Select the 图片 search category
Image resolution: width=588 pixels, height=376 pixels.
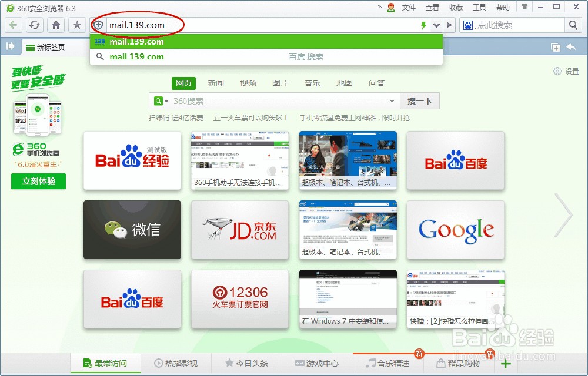coord(280,83)
